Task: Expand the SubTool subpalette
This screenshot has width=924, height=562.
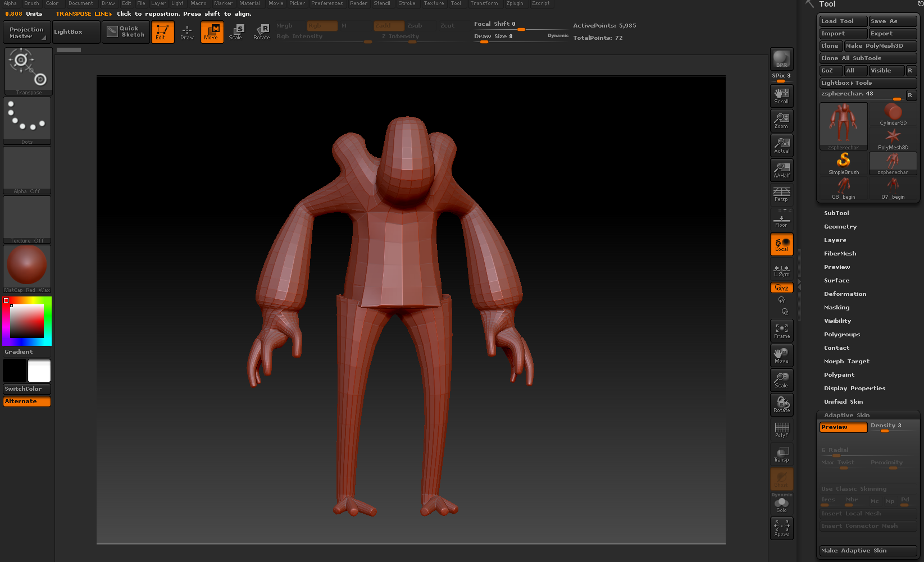Action: (x=836, y=213)
